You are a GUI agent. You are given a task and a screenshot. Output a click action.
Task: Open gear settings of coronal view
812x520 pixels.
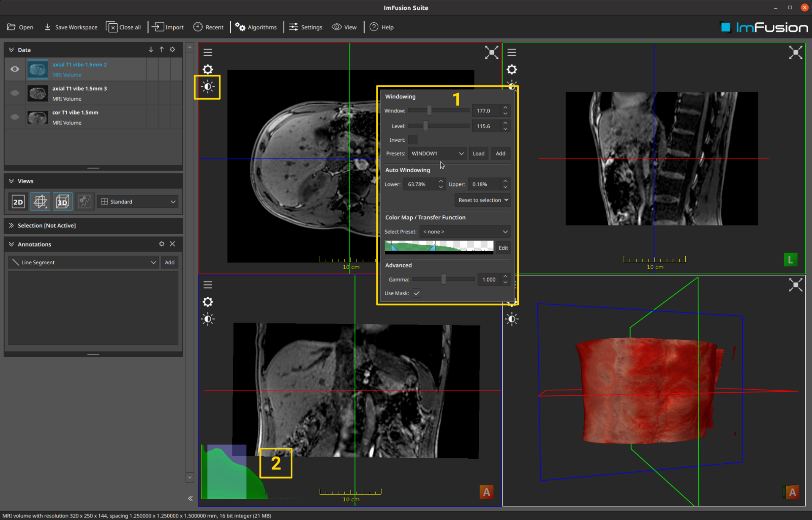click(207, 302)
